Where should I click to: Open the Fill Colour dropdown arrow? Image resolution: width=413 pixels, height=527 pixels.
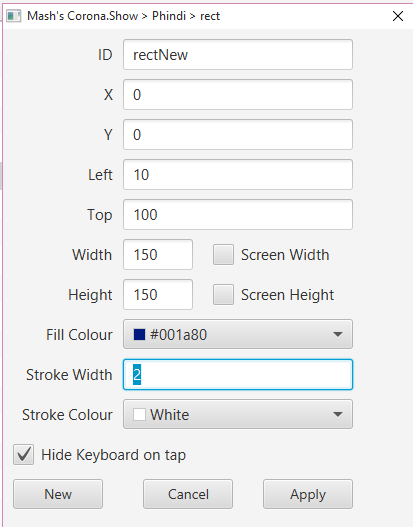click(338, 334)
